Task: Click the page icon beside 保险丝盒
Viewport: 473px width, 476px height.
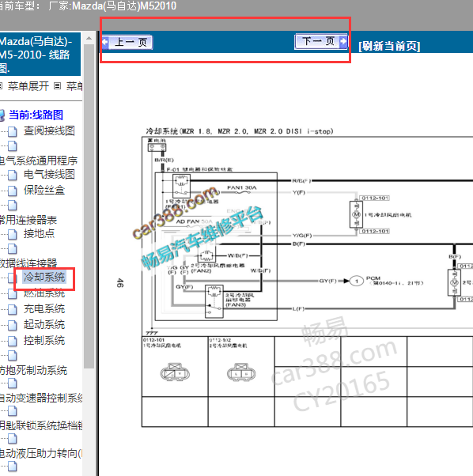Action: pos(13,191)
